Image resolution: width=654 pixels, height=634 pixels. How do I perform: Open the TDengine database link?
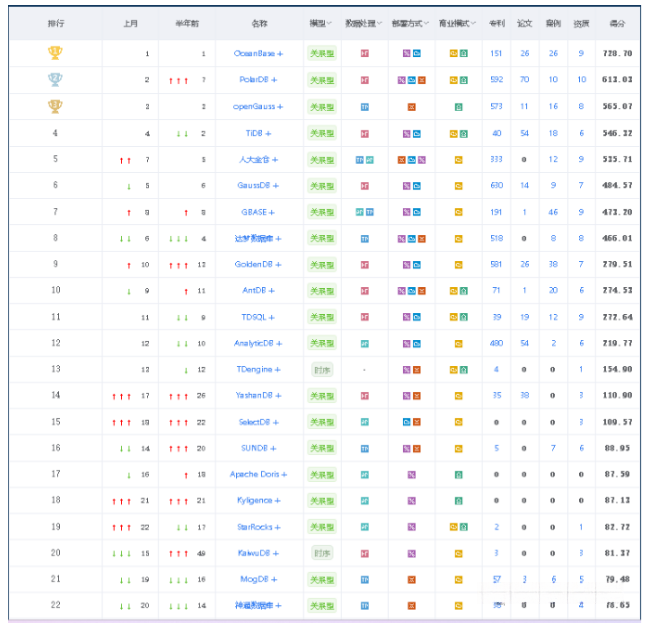click(258, 369)
